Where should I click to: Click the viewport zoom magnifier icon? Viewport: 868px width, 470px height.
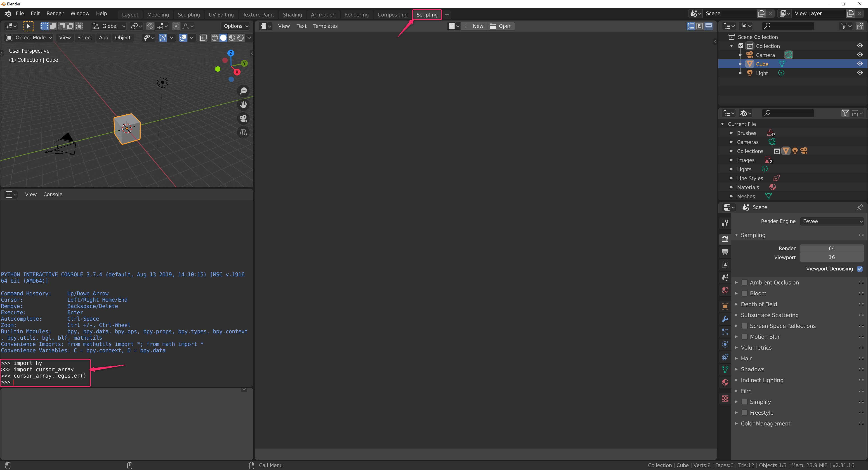[243, 91]
